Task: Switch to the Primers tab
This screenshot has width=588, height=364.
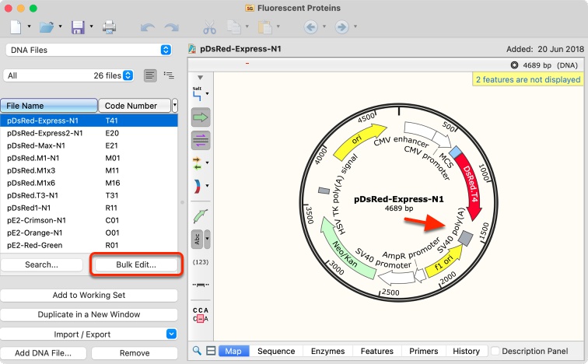Action: (x=424, y=351)
